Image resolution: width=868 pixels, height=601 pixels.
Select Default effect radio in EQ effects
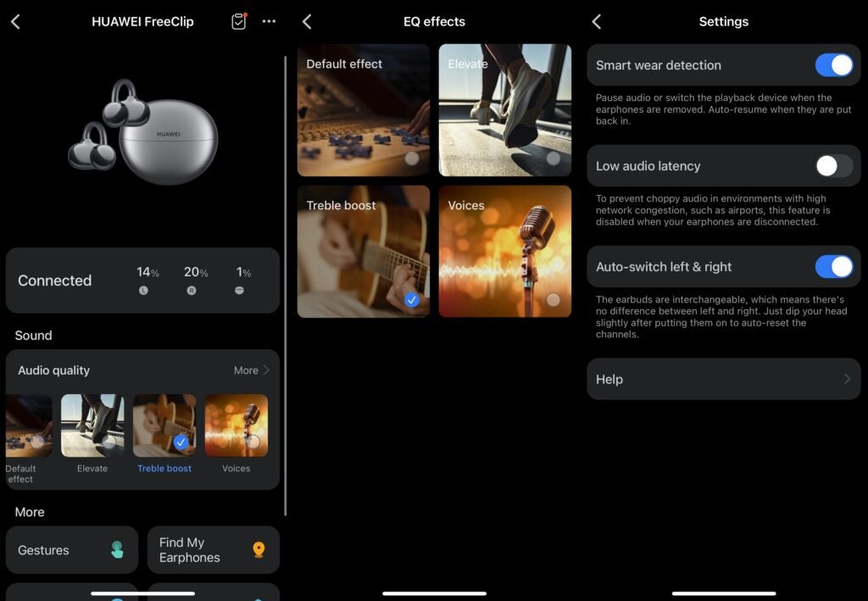pos(412,159)
